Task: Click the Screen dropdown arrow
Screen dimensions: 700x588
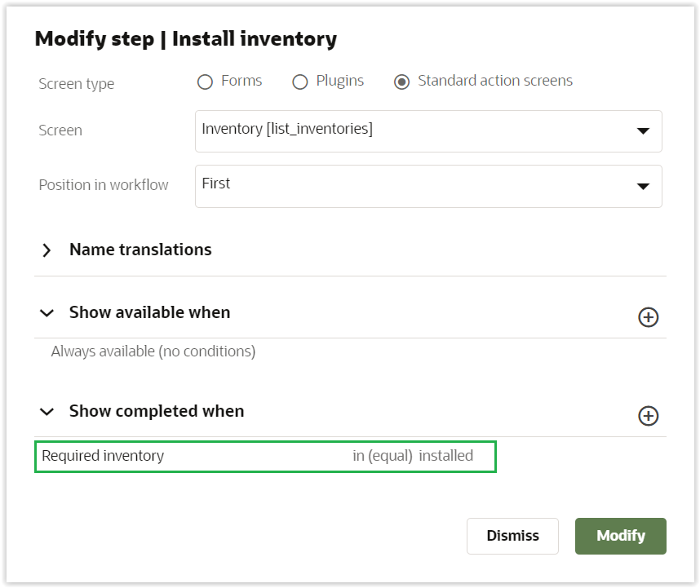Action: point(643,131)
